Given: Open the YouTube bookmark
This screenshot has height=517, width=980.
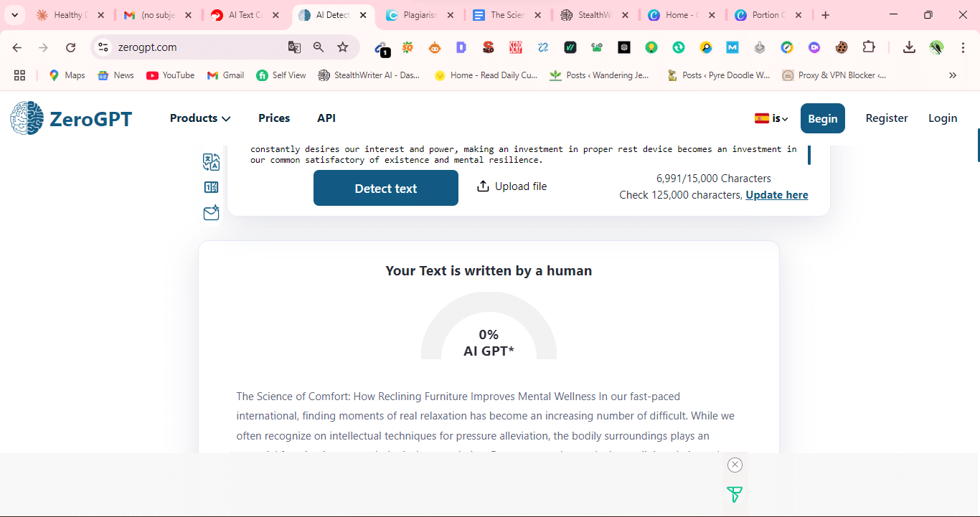Looking at the screenshot, I should click(x=171, y=75).
